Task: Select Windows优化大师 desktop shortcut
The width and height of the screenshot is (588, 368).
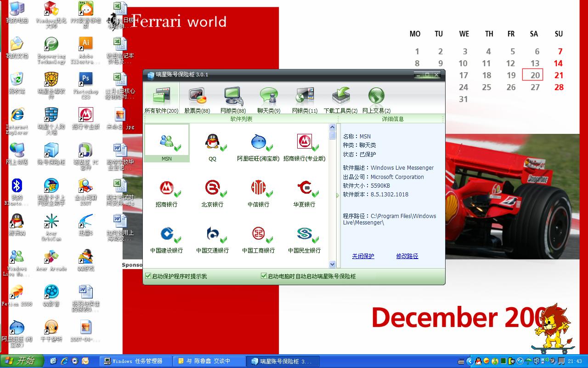Action: tap(51, 15)
